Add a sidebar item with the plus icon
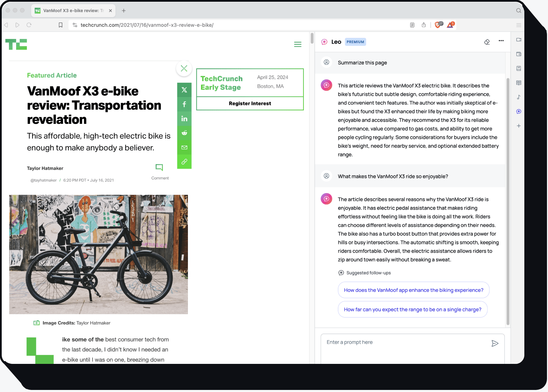 519,126
